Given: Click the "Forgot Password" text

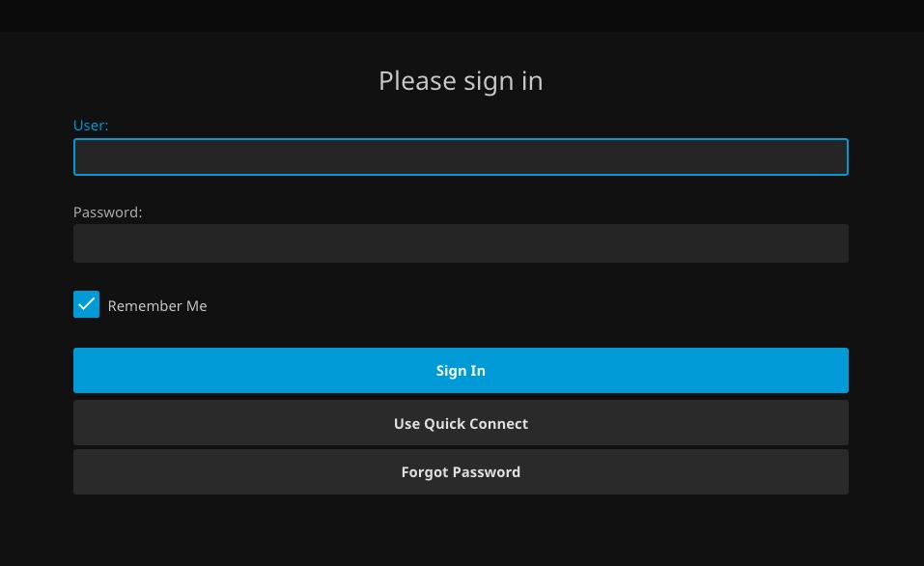Looking at the screenshot, I should (461, 472).
